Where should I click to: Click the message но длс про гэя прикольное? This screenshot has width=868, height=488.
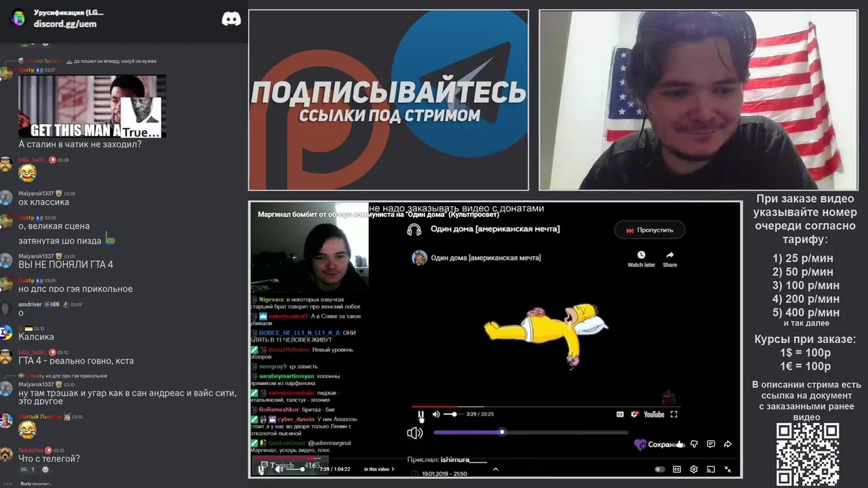pos(75,289)
